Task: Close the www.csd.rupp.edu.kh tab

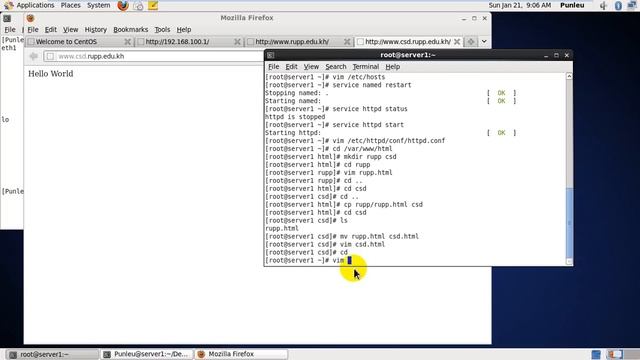Action: point(457,42)
